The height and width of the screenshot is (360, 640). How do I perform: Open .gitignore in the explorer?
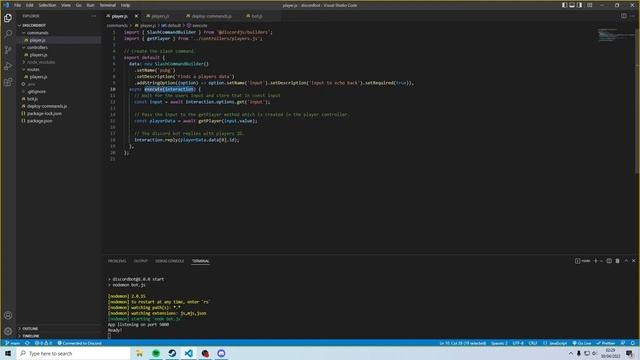37,91
